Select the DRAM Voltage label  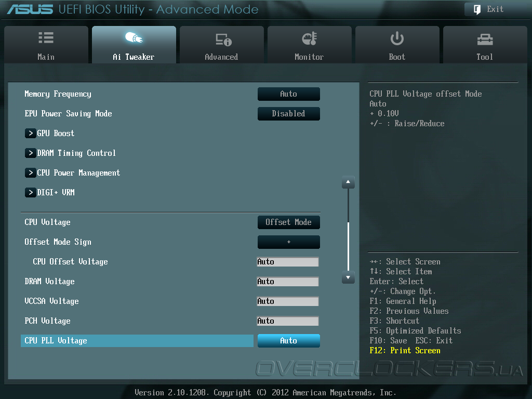tap(49, 281)
